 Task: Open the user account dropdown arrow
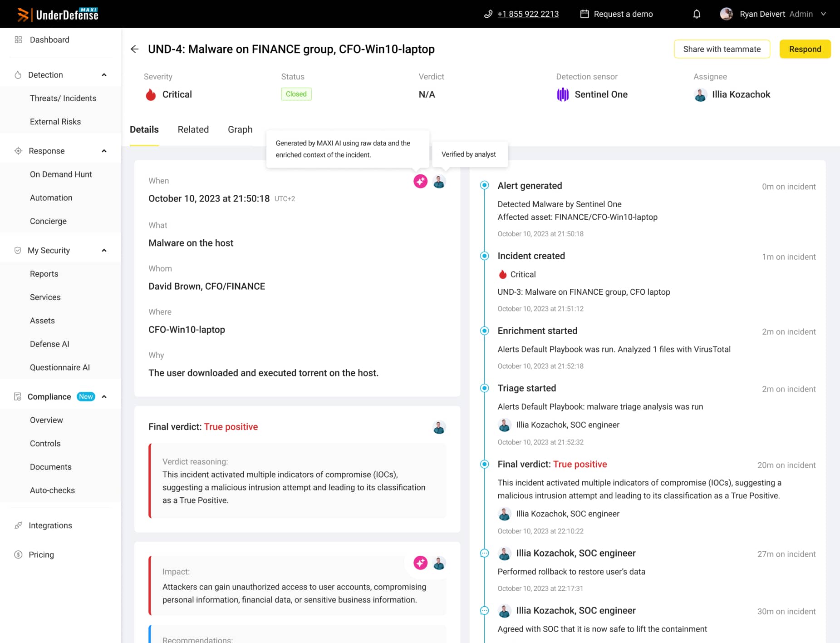[823, 14]
